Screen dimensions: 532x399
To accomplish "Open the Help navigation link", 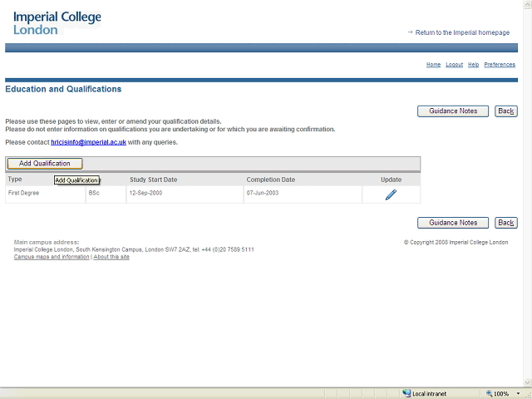I will click(x=473, y=65).
